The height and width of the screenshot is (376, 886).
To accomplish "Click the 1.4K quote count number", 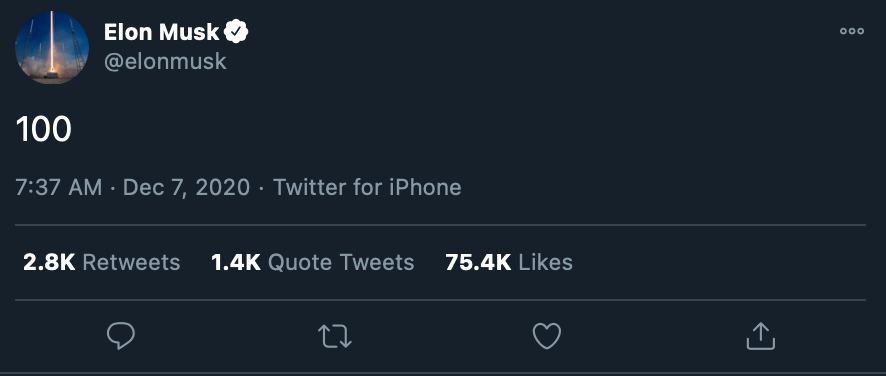I will point(236,262).
